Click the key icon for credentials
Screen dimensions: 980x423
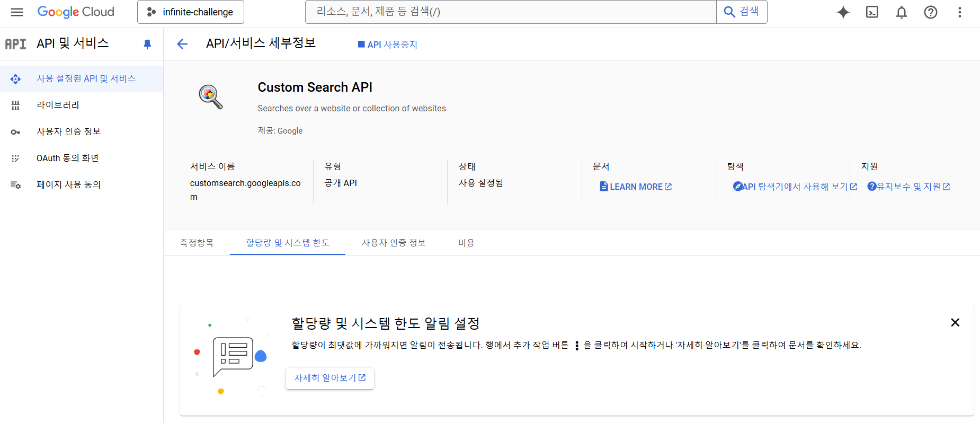15,132
